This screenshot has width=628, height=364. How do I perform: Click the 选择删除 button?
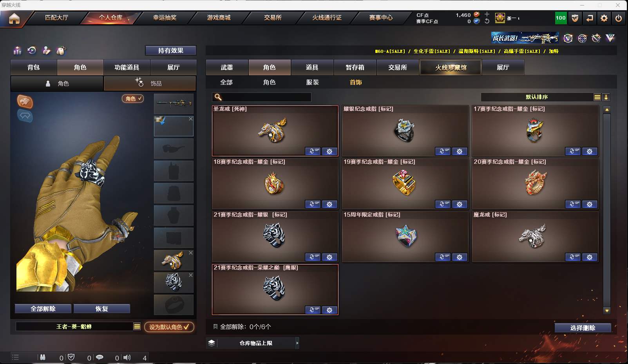[x=583, y=328]
